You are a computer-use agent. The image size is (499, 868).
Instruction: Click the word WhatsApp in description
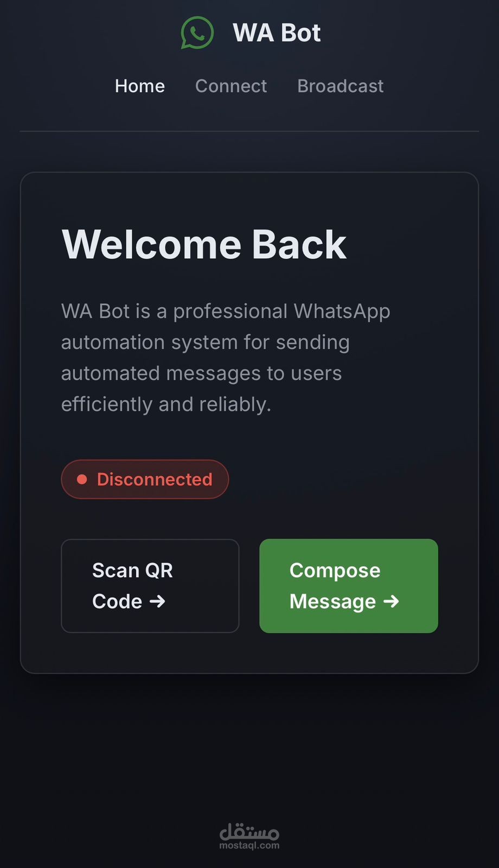click(342, 311)
